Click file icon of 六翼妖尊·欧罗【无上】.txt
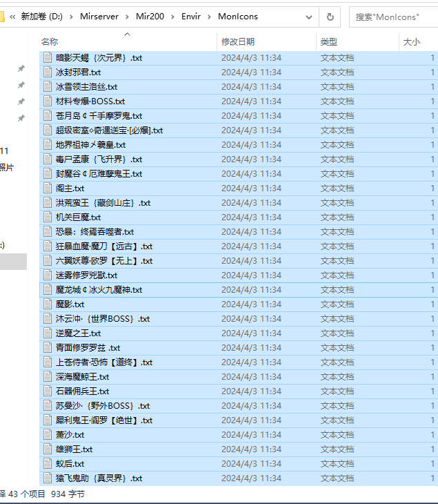 48,261
